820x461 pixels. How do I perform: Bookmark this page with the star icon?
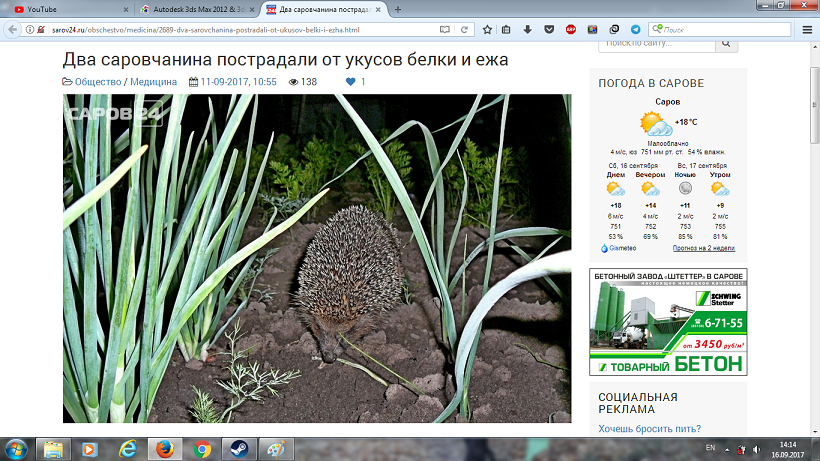[487, 30]
